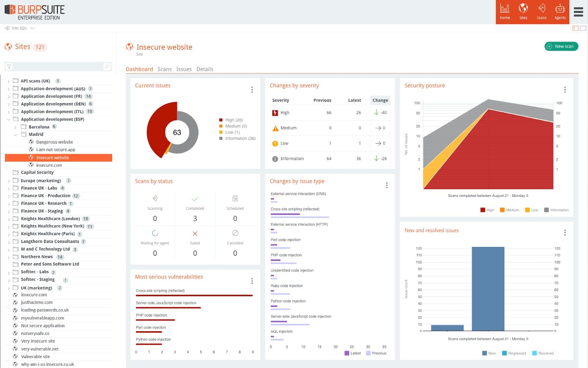
Task: Click the High (26) donut legend swatch
Action: (x=221, y=120)
